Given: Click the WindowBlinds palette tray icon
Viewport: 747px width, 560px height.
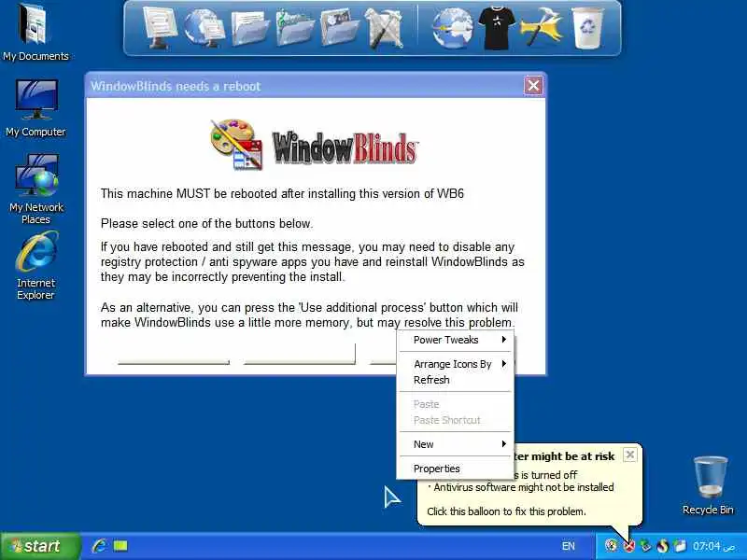Looking at the screenshot, I should [611, 546].
